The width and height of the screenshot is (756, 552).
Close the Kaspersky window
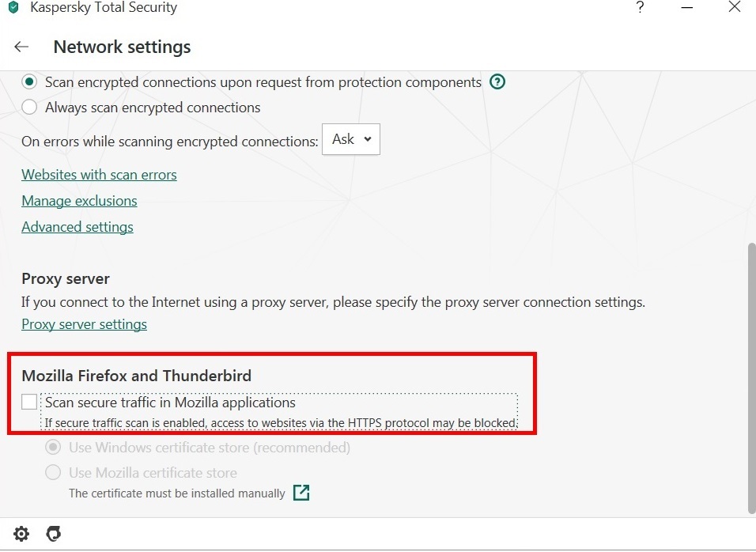click(734, 8)
